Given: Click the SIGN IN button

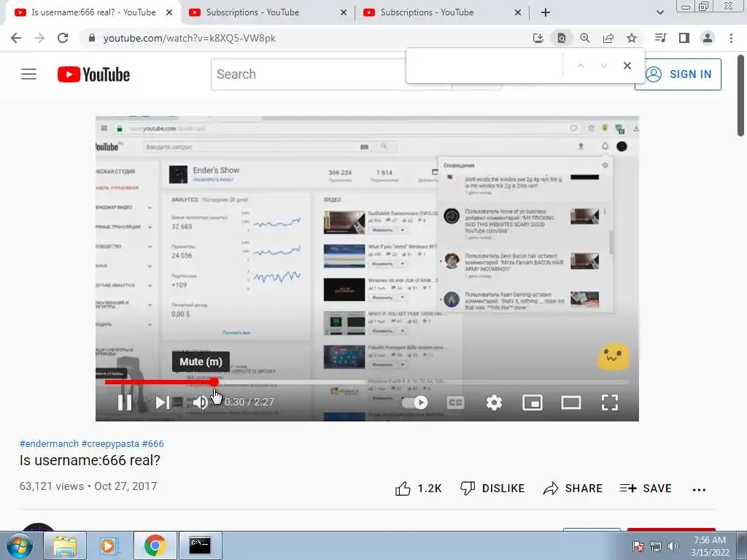Looking at the screenshot, I should [678, 74].
